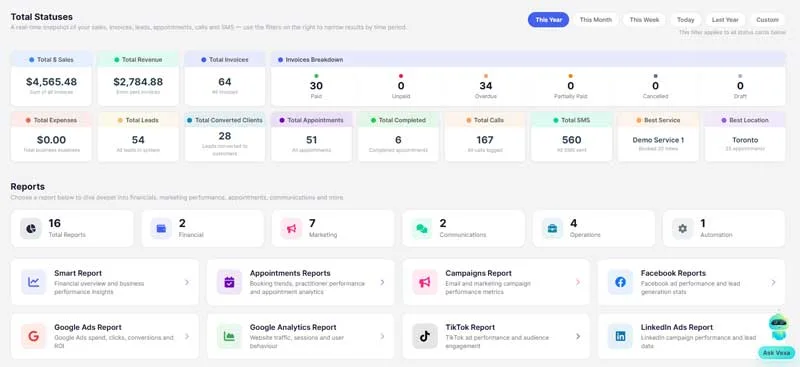
Task: Open the Smart Report title
Action: point(78,273)
